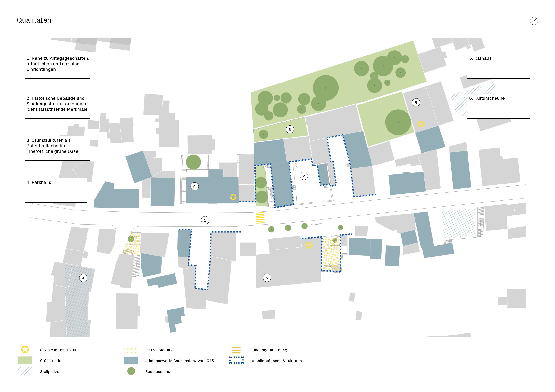Select map marker number 1 on the street
Viewport: 555px width, 392px height.
[x=205, y=220]
